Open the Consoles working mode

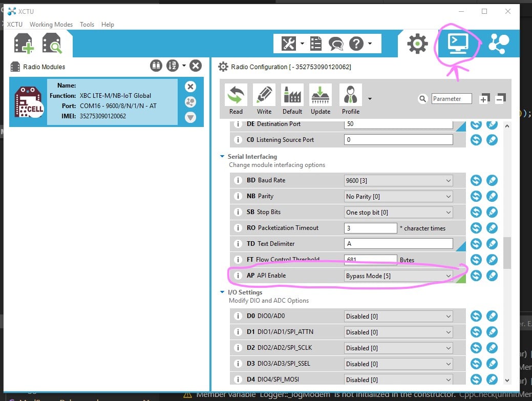[457, 44]
